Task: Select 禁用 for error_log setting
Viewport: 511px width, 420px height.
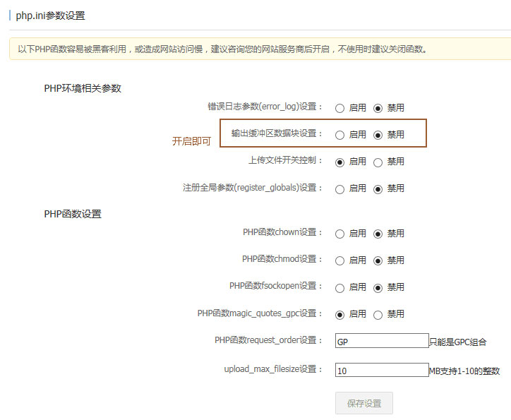Action: tap(378, 109)
